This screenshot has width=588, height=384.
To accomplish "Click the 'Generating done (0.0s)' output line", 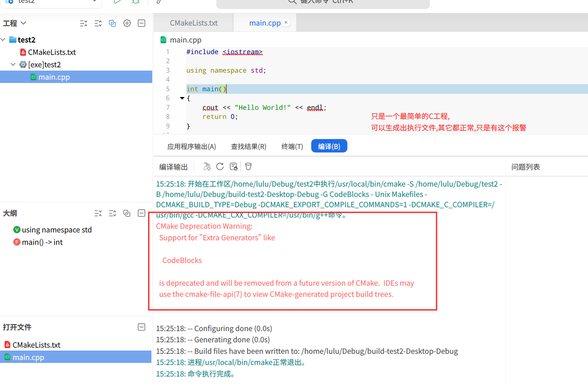I will [213, 340].
